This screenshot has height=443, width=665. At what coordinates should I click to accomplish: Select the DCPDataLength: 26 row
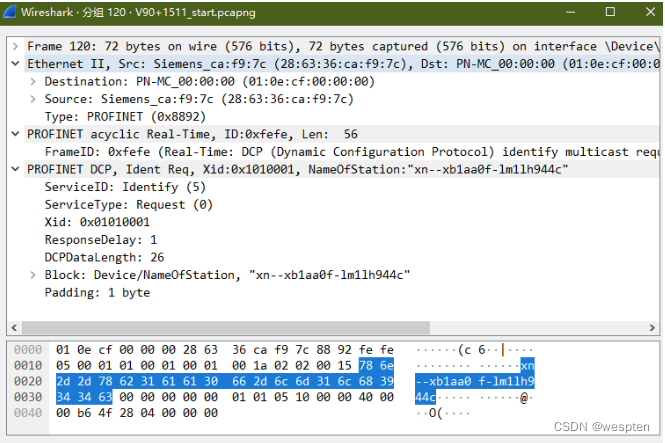coord(104,257)
